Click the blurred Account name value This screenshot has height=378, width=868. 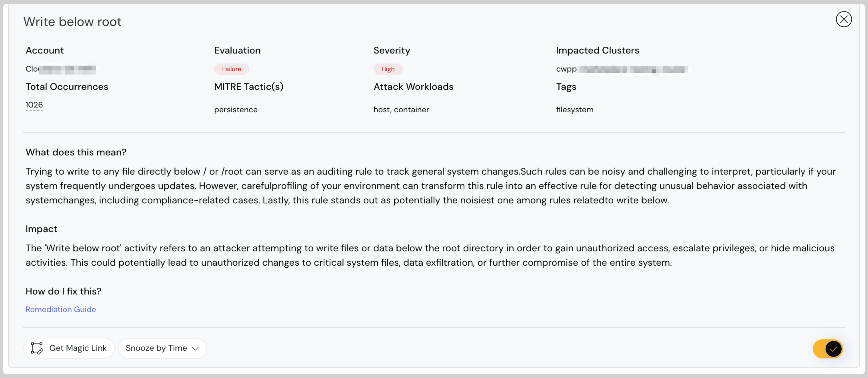point(61,69)
